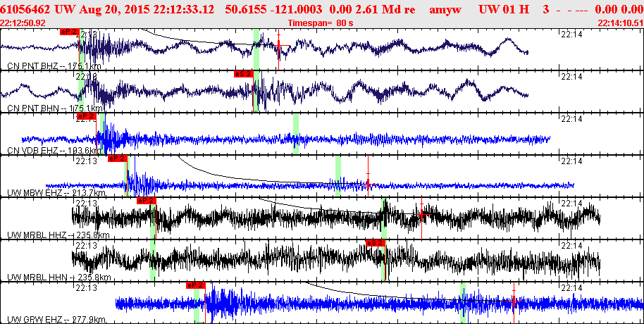Screen dimensions: 644x324
Task: Click the 'UW MRBL HHZ -- 235.8km' station label
Action: coord(58,235)
